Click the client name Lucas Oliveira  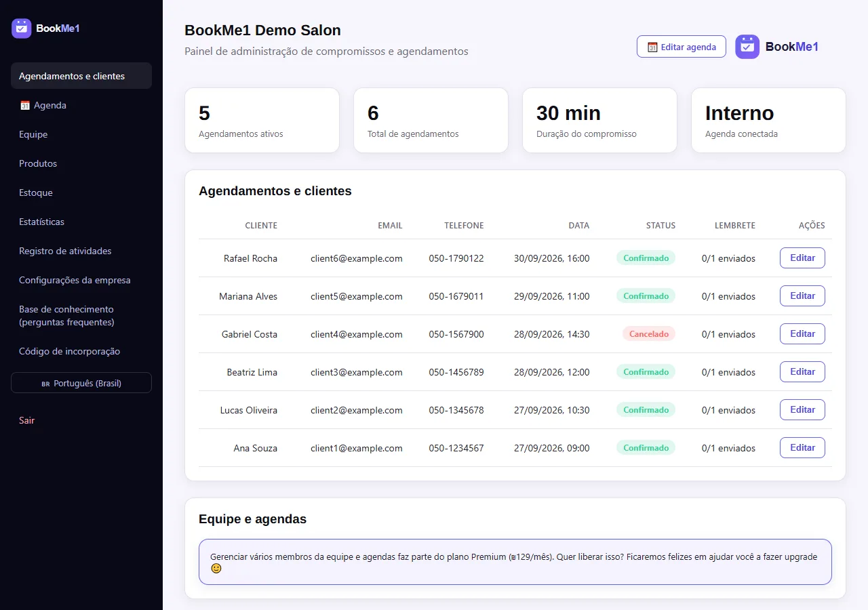pos(249,410)
